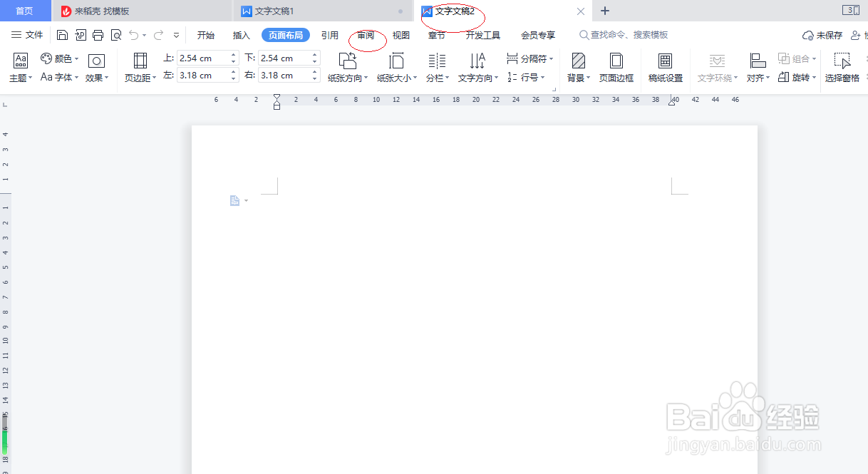
Task: Click the Print icon in quick access toolbar
Action: [x=98, y=34]
